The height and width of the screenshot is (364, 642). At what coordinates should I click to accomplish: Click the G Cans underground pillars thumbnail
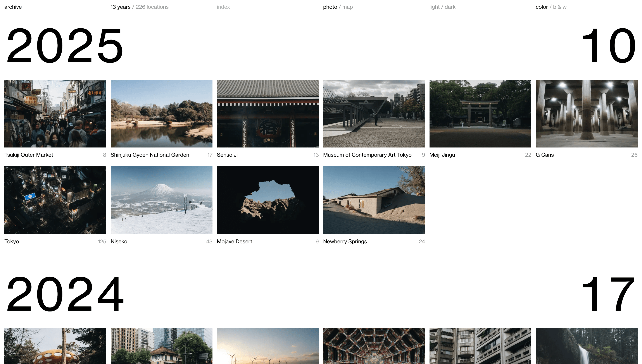[587, 113]
